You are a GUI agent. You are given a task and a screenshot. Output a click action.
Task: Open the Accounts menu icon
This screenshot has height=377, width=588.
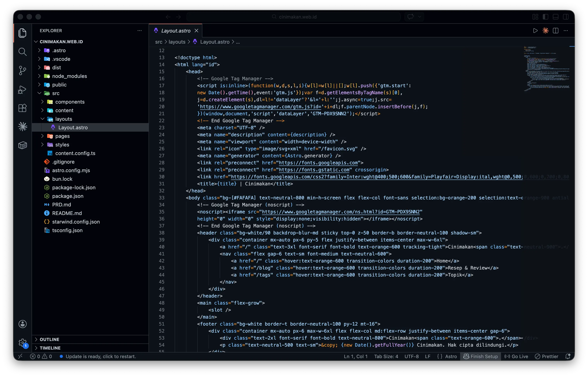pyautogui.click(x=23, y=324)
